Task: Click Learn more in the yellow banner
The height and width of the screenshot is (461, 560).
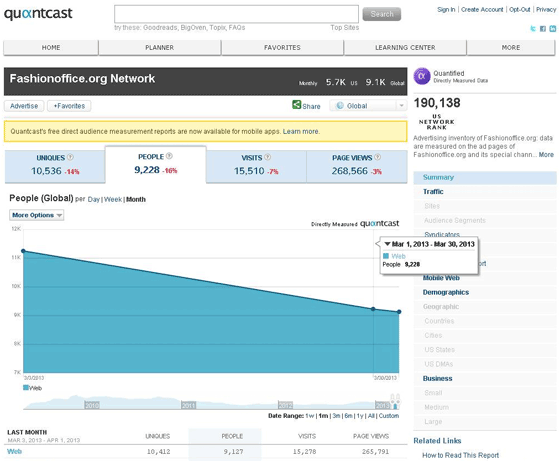Action: click(300, 131)
